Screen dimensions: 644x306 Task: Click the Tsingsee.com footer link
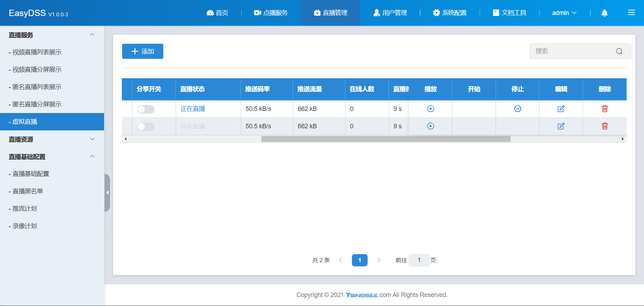coord(368,295)
